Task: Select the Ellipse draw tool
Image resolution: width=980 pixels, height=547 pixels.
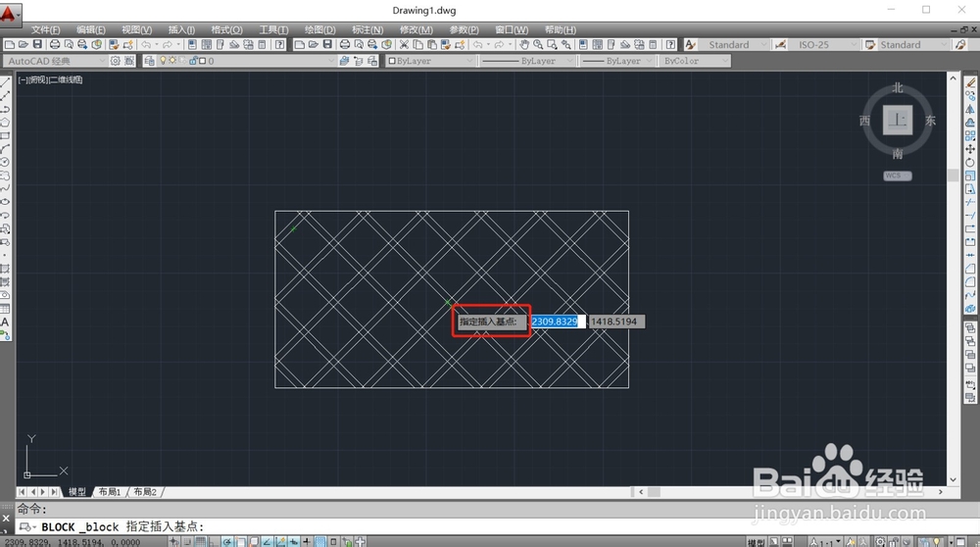Action: pos(5,201)
